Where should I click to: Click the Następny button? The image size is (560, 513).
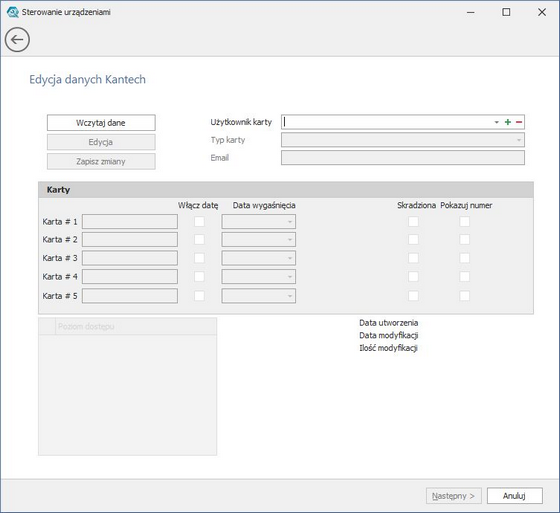click(454, 496)
